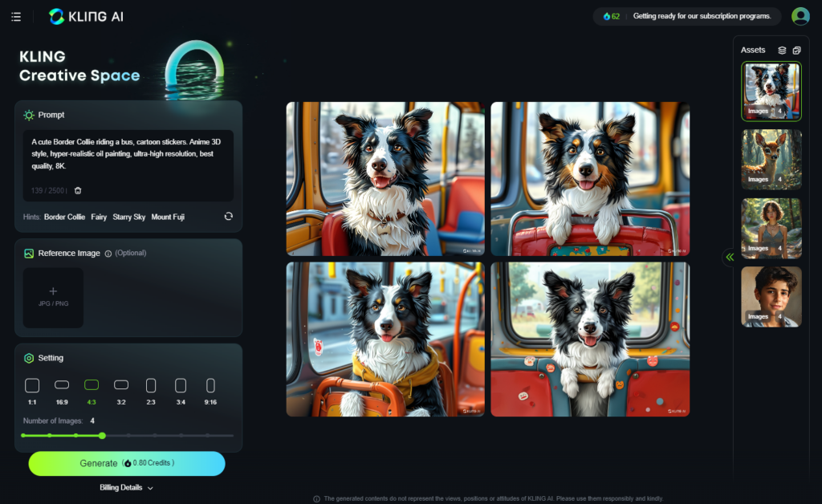Open the dog with yellow hoodie image

[385, 339]
